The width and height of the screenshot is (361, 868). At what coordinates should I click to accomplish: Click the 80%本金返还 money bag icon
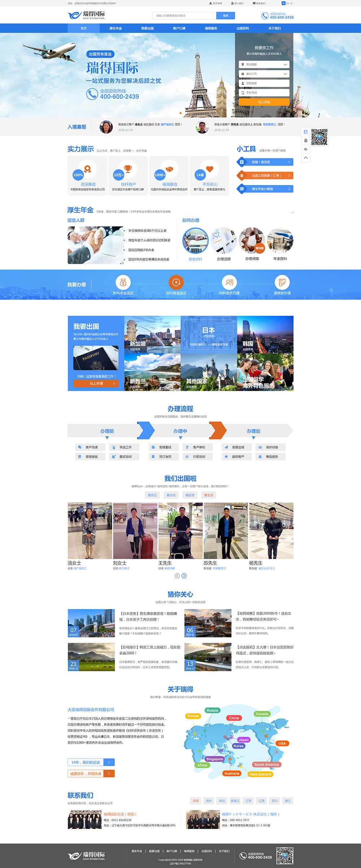point(123,282)
